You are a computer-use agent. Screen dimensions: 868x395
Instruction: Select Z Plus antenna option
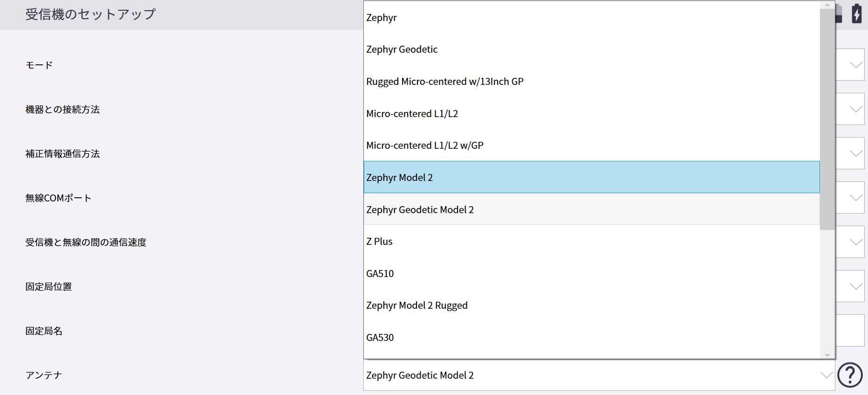tap(379, 242)
